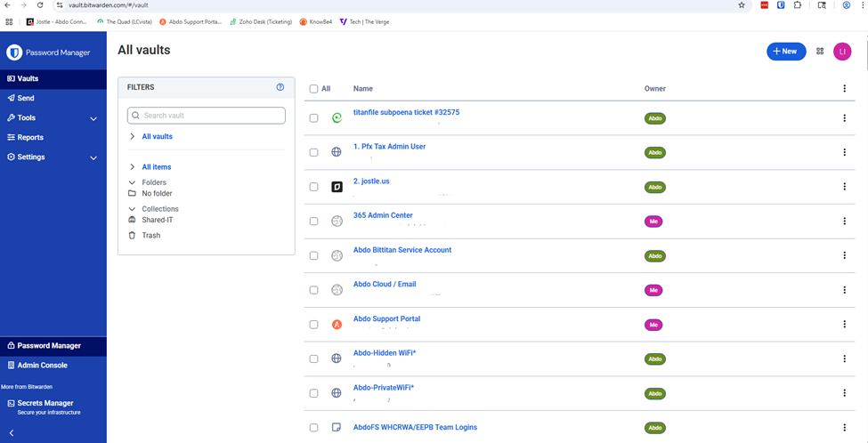Open options menu for Abdo Support Portal
The image size is (868, 443).
pos(844,324)
